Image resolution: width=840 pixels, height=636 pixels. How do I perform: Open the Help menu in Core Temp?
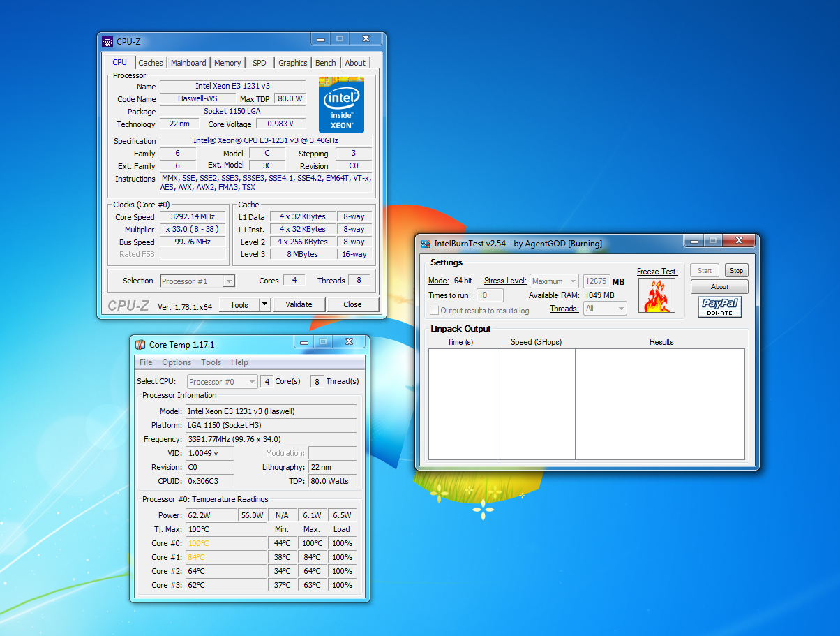tap(239, 362)
